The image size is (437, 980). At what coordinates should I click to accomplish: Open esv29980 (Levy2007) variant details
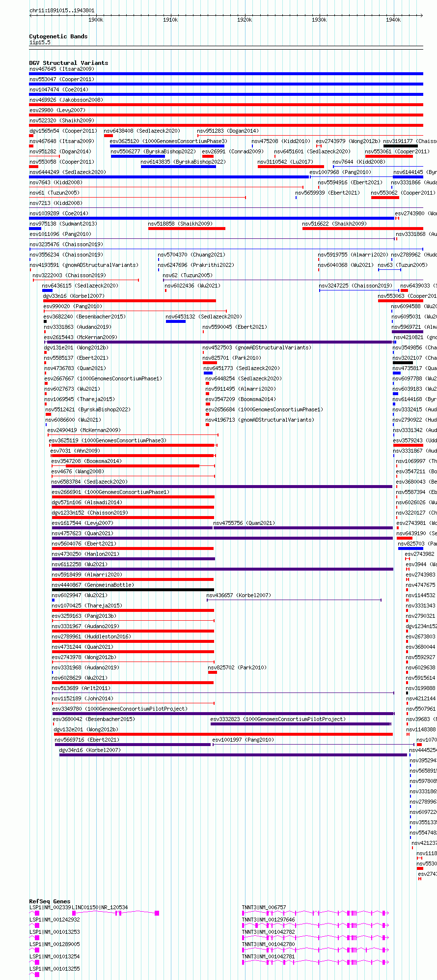click(57, 110)
